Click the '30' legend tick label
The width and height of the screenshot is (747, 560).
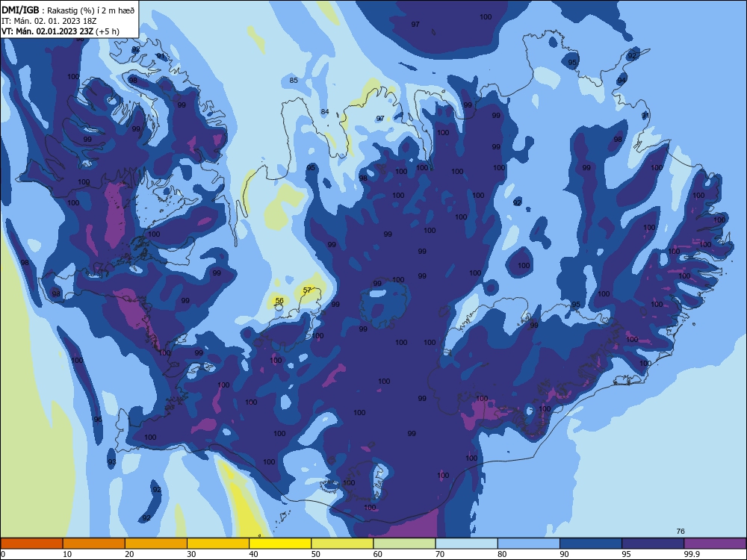point(191,554)
